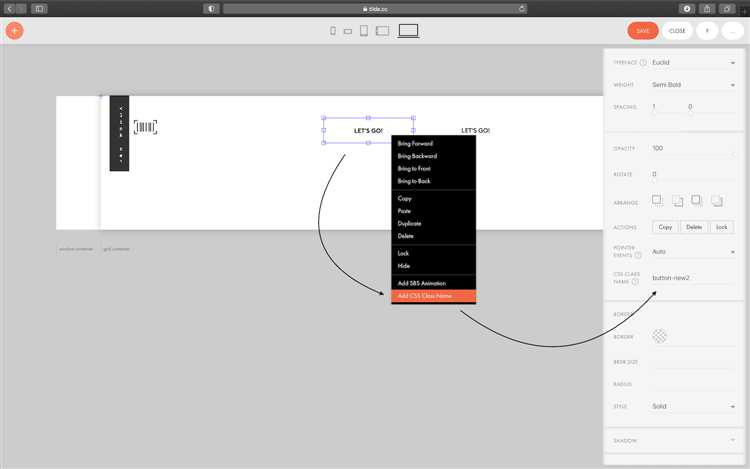Screen dimensions: 750x469
Task: Click the CLOSE button in the editor toolbar
Action: [677, 31]
